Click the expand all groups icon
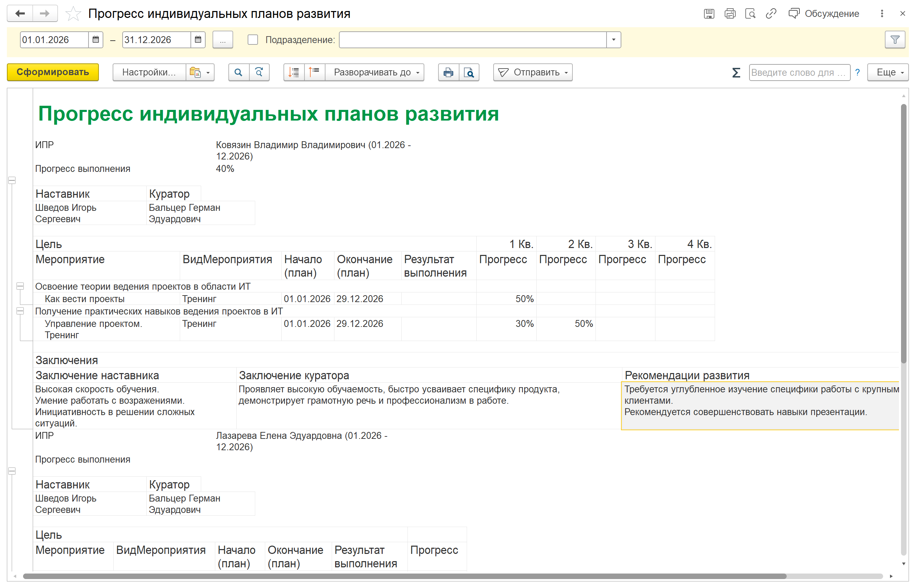921x588 pixels. coord(294,72)
